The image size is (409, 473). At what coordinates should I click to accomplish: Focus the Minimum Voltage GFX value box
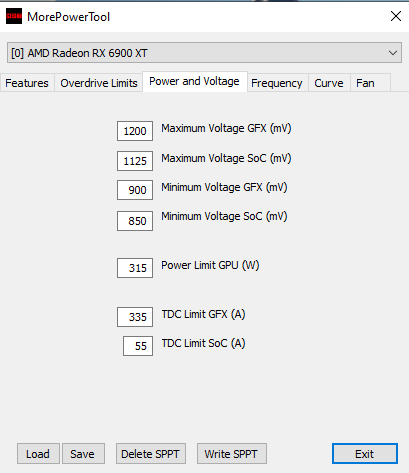tap(135, 190)
